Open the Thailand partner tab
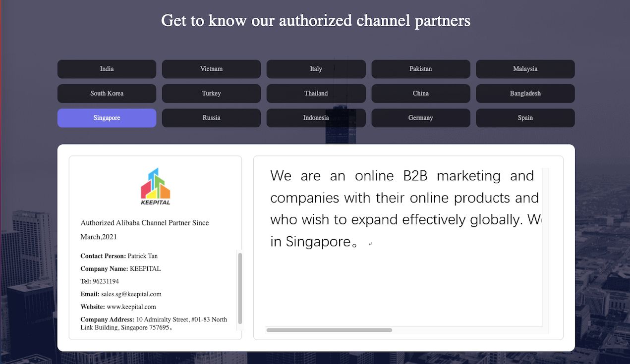630x364 pixels. tap(316, 93)
